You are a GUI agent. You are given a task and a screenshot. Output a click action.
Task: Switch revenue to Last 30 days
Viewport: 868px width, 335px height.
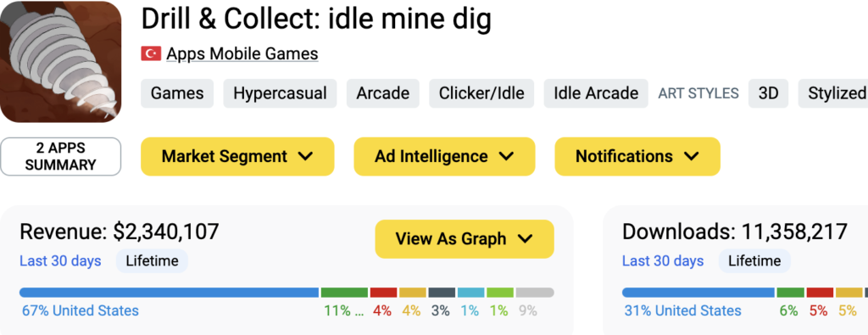click(x=60, y=261)
